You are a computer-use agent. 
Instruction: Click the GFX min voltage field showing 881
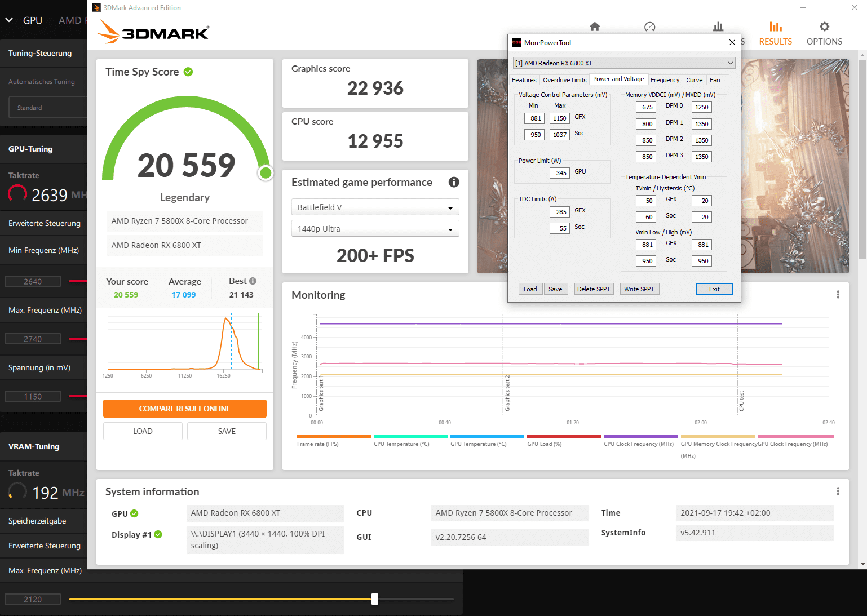pyautogui.click(x=534, y=118)
